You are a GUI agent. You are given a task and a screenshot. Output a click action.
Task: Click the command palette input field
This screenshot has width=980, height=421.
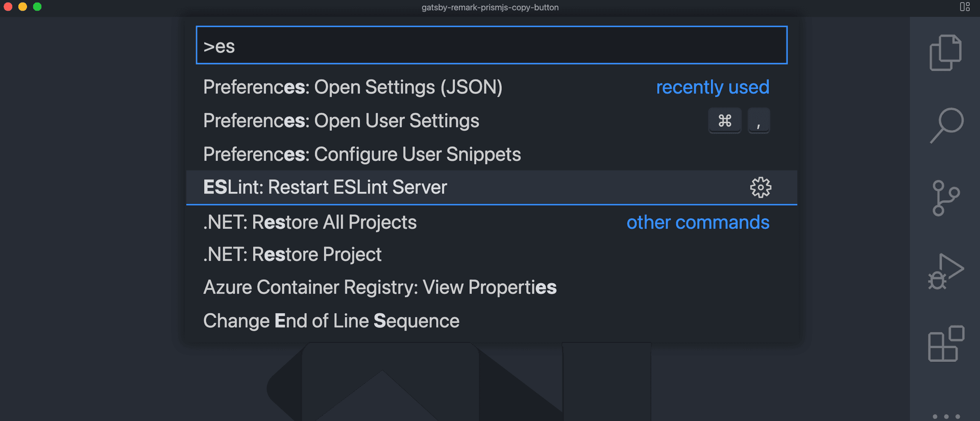[491, 45]
